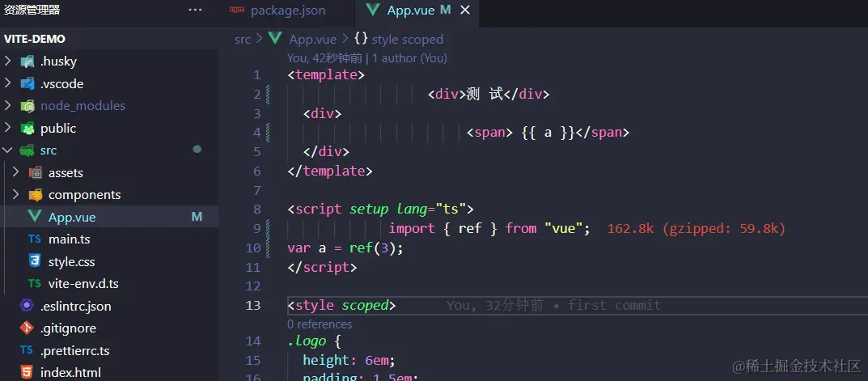
Task: Click the '<script setup lang="ts">' line
Action: [x=381, y=210]
